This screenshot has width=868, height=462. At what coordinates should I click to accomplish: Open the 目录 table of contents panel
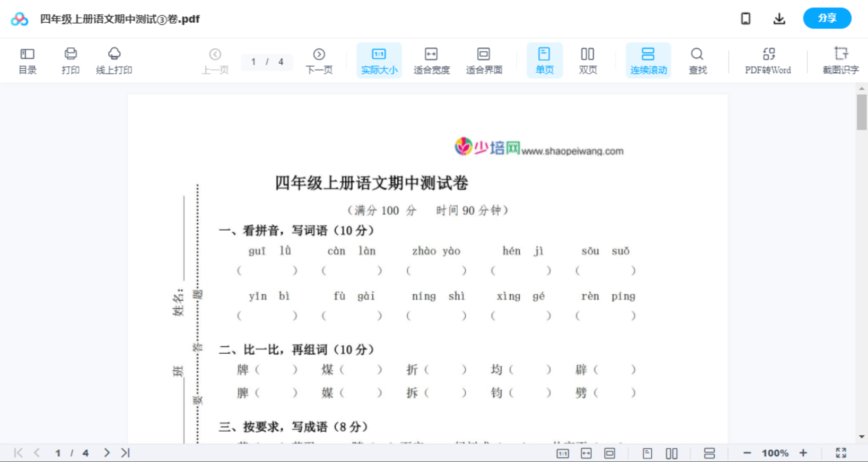coord(27,60)
